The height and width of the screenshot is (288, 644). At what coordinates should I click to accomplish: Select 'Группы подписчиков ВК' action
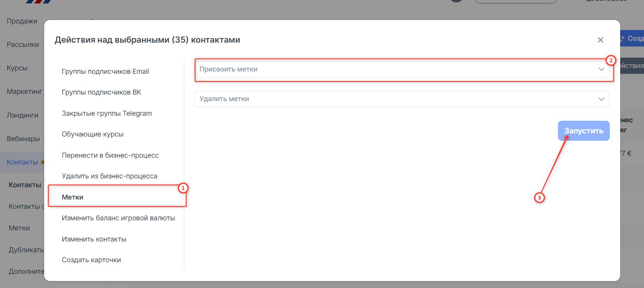click(101, 92)
